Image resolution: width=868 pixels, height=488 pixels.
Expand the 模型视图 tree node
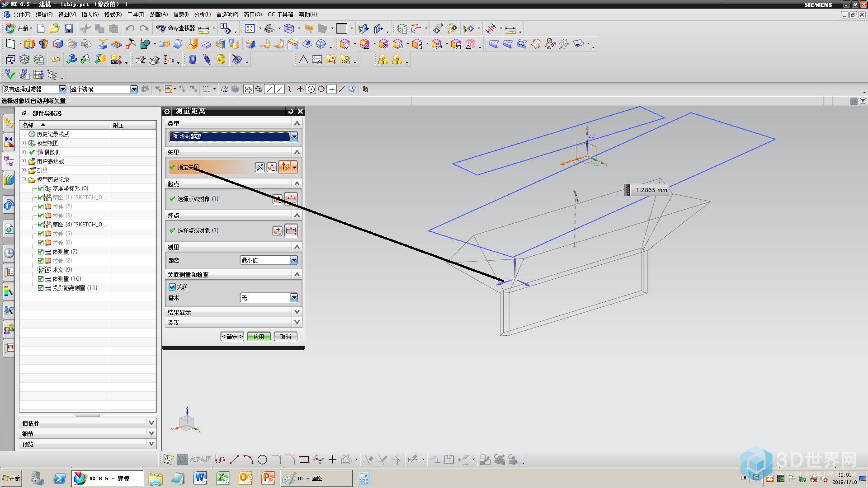[24, 143]
